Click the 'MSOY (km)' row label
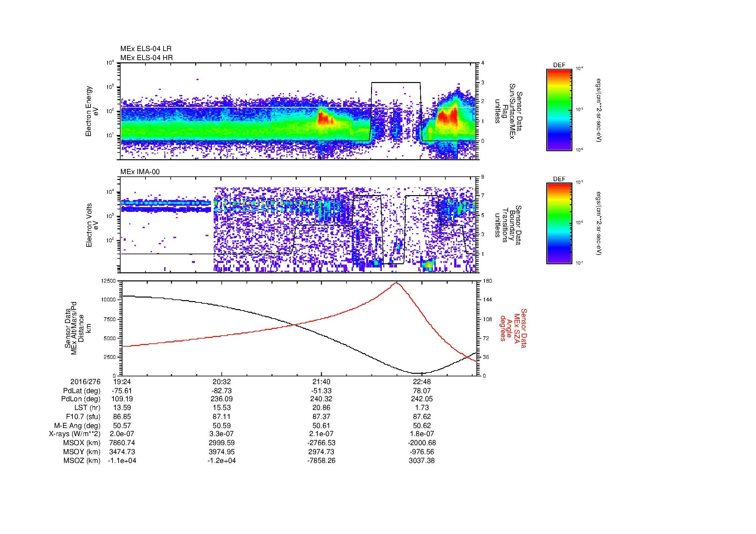756x534 pixels. (82, 452)
